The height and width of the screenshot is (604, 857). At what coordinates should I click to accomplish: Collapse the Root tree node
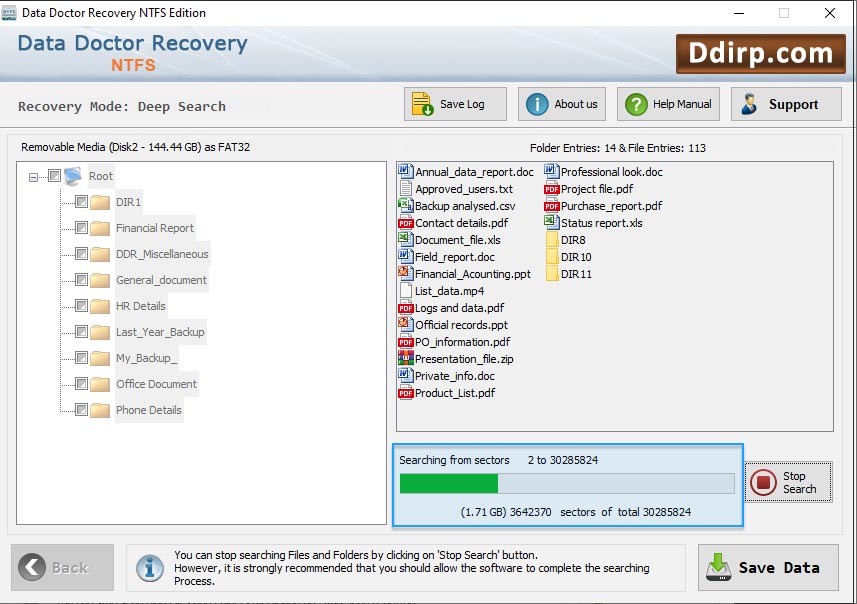coord(33,177)
